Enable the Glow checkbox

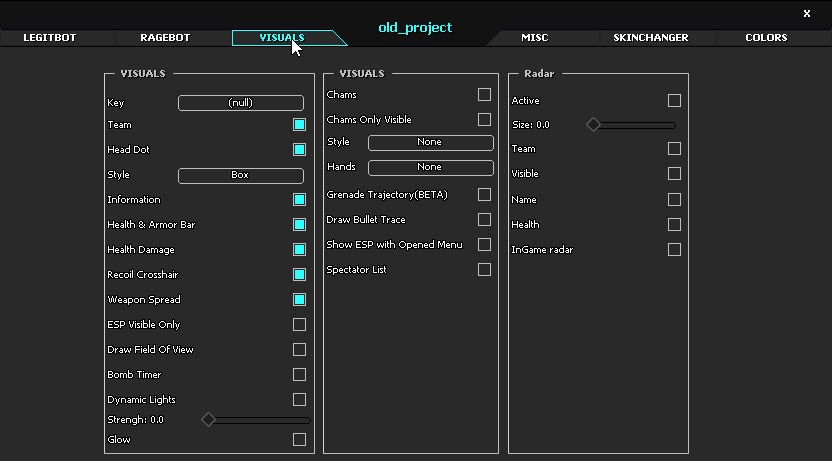[299, 440]
